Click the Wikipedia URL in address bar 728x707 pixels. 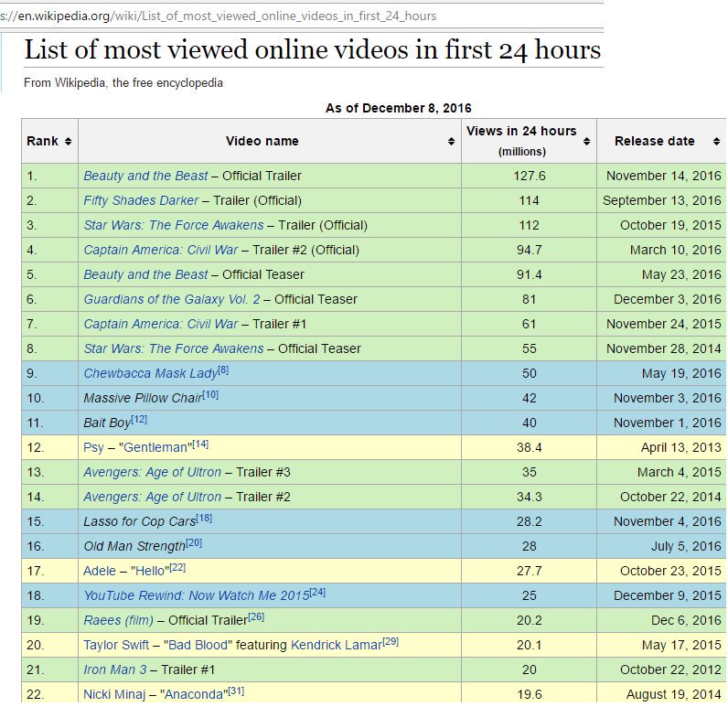pos(219,16)
